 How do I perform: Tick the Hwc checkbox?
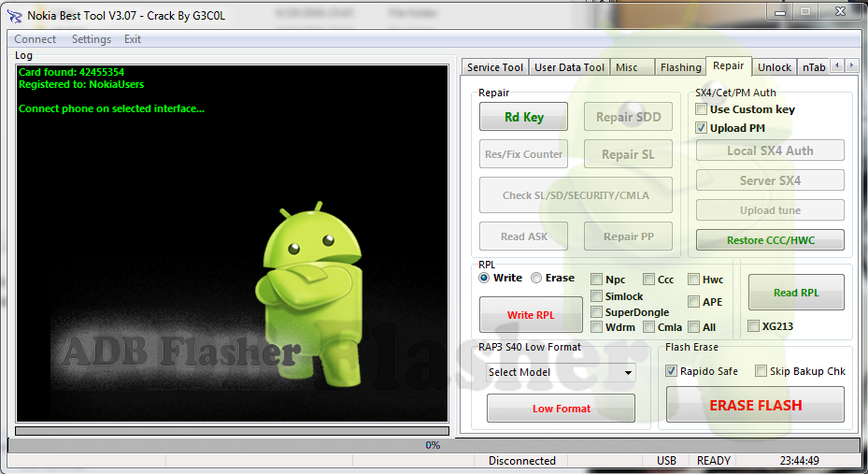pos(693,280)
